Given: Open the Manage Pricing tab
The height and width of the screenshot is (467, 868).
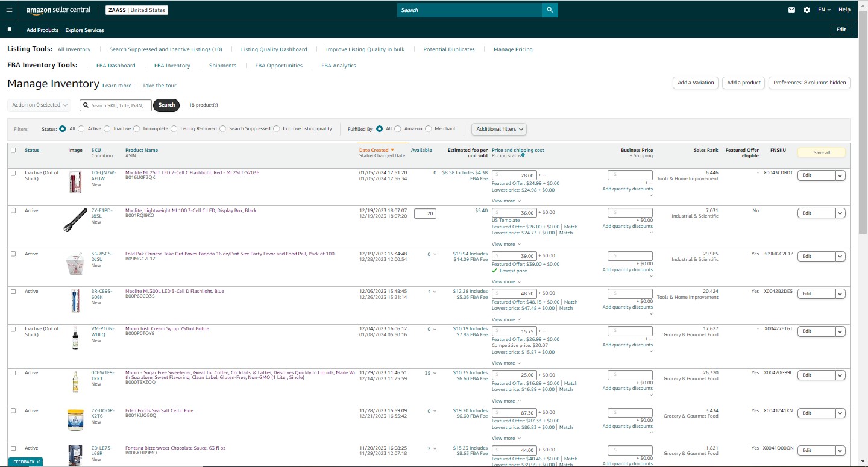Looking at the screenshot, I should [513, 49].
